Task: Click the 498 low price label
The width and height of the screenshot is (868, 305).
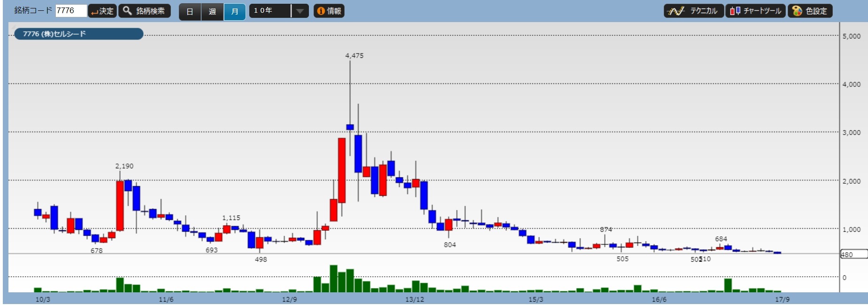Action: pos(261,259)
